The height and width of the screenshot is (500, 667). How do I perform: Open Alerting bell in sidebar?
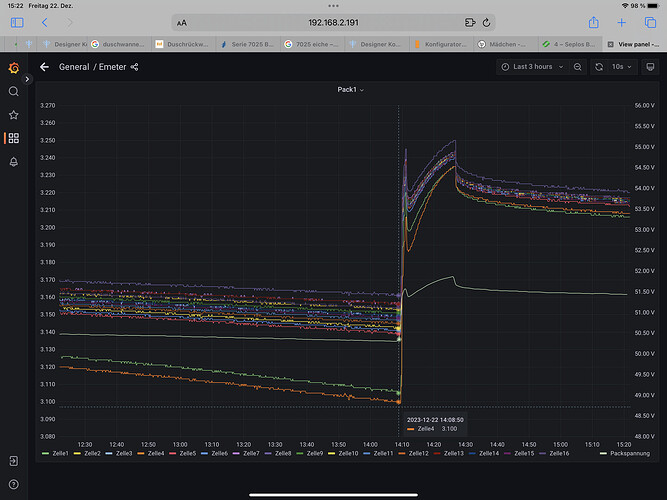click(13, 161)
